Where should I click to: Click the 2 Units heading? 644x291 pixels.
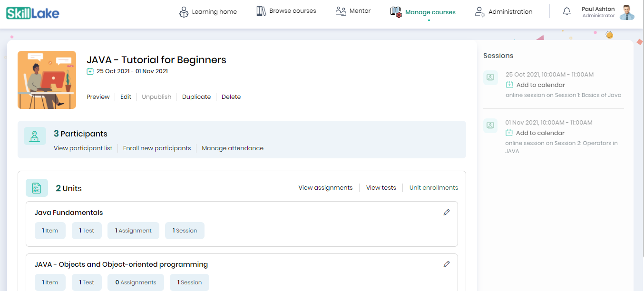(x=68, y=188)
